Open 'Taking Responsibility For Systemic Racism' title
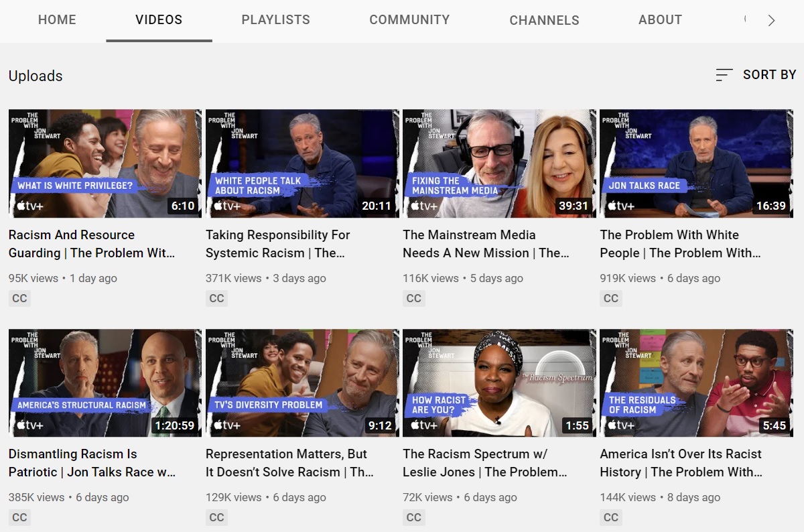The image size is (804, 532). click(x=278, y=244)
